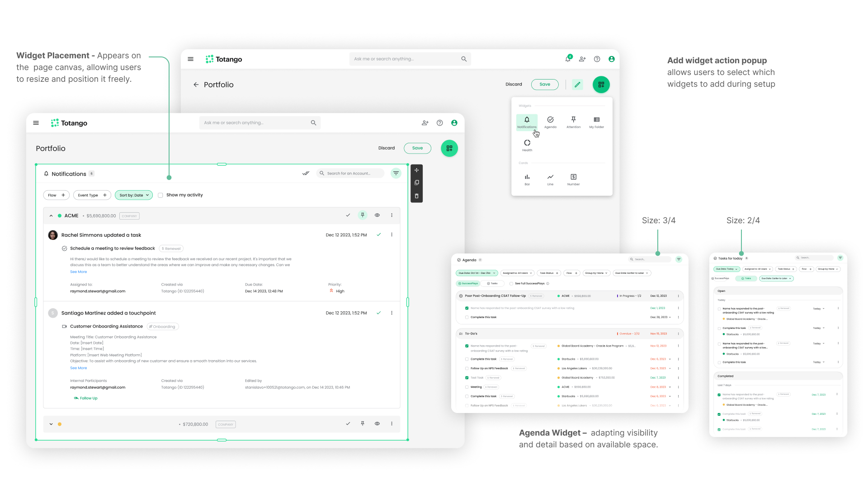Image resolution: width=868 pixels, height=488 pixels.
Task: Select the Attention pin widget in the popup
Action: coord(573,122)
